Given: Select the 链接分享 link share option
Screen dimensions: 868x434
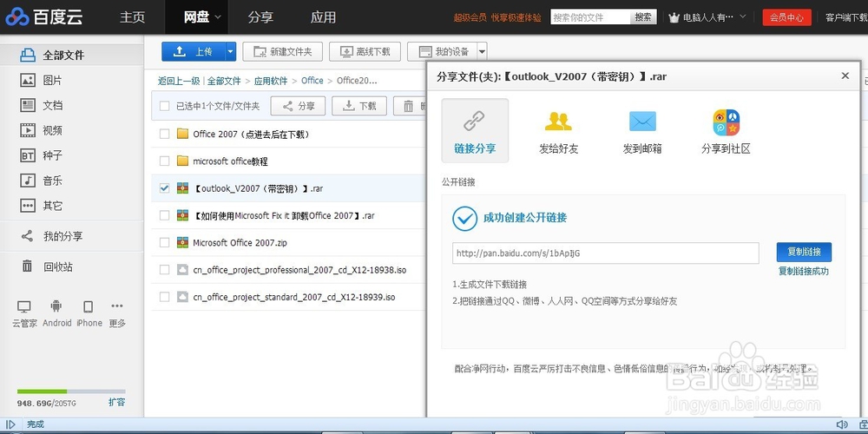Looking at the screenshot, I should [475, 131].
